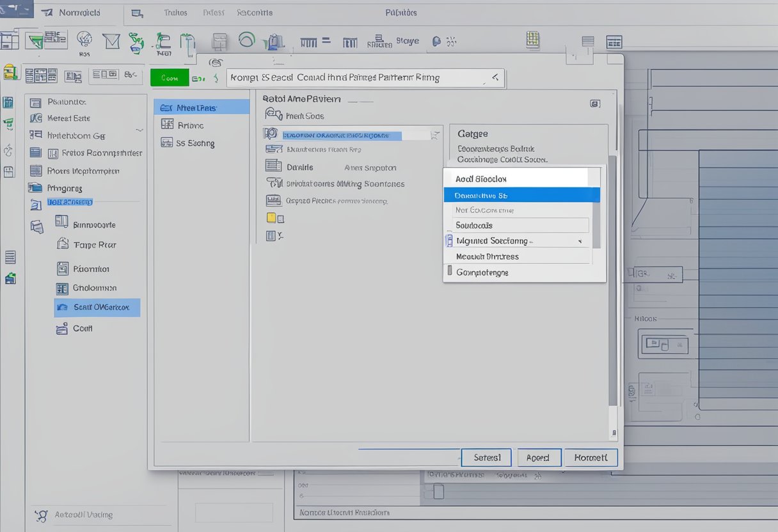Open the dropdown arrow of the dialog search field
This screenshot has height=532, width=778.
click(x=494, y=78)
